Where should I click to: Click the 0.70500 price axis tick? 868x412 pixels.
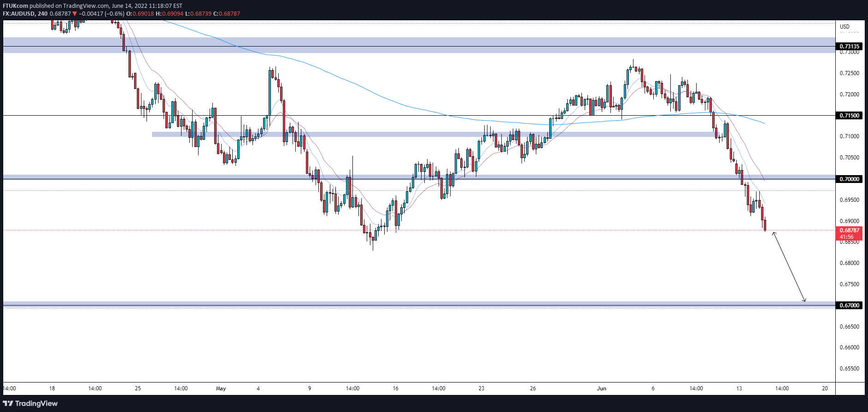tap(850, 158)
